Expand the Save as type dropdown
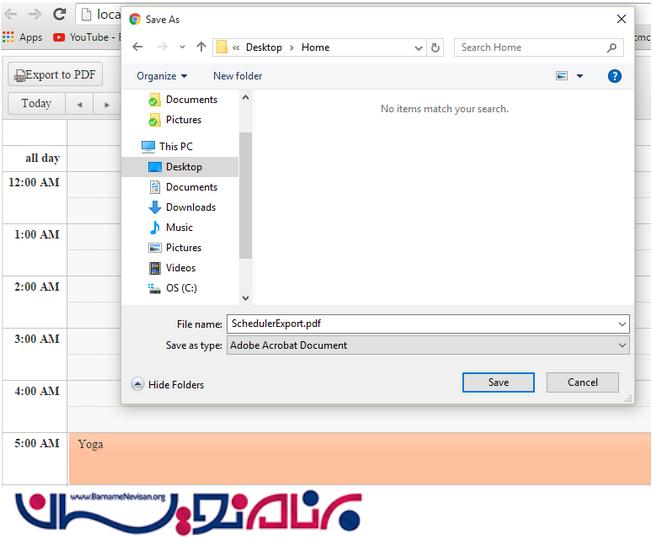This screenshot has width=652, height=537. click(622, 345)
